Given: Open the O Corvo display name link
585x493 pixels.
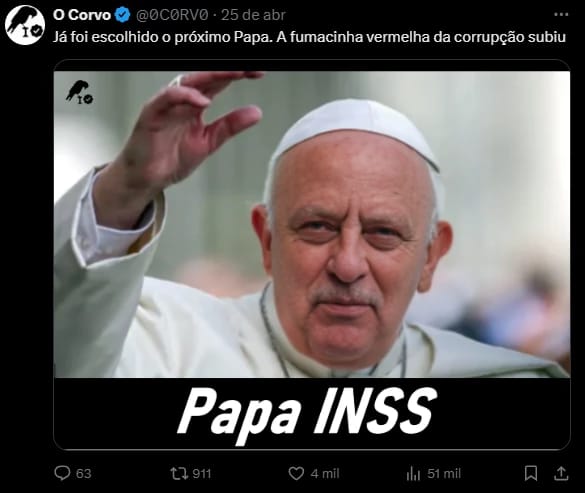Looking at the screenshot, I should pyautogui.click(x=82, y=15).
